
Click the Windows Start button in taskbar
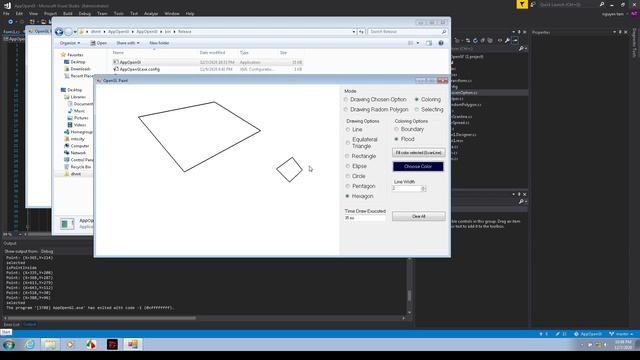(x=9, y=344)
